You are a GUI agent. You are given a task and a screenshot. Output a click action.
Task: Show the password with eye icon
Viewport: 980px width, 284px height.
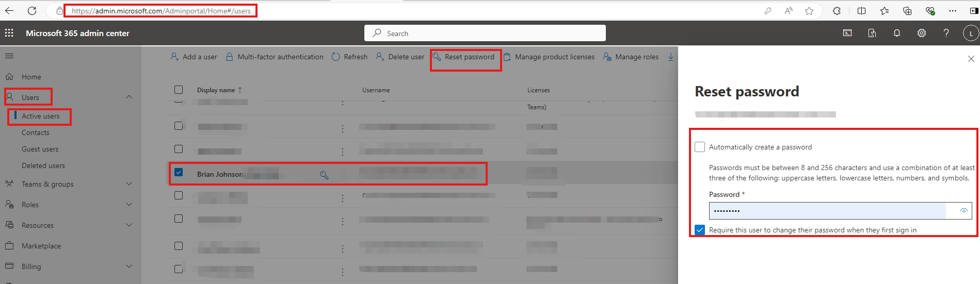click(x=963, y=211)
